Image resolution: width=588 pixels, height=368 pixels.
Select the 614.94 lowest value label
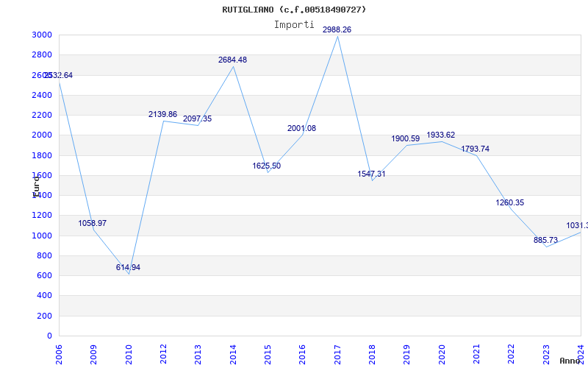point(128,267)
